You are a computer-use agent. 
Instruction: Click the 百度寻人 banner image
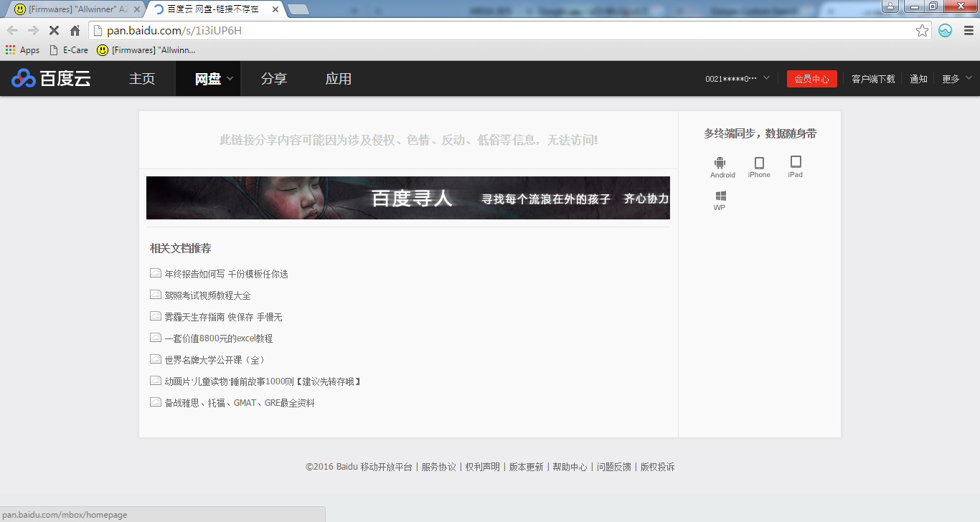408,198
